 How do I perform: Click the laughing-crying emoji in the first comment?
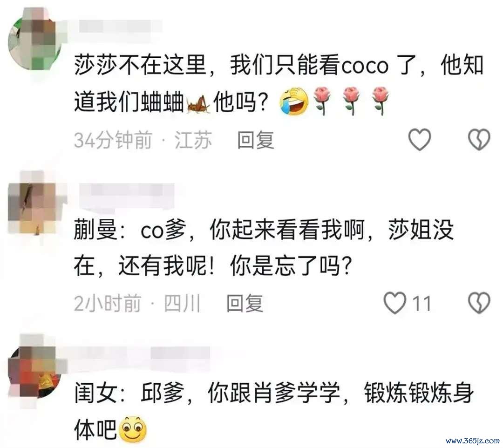(294, 102)
